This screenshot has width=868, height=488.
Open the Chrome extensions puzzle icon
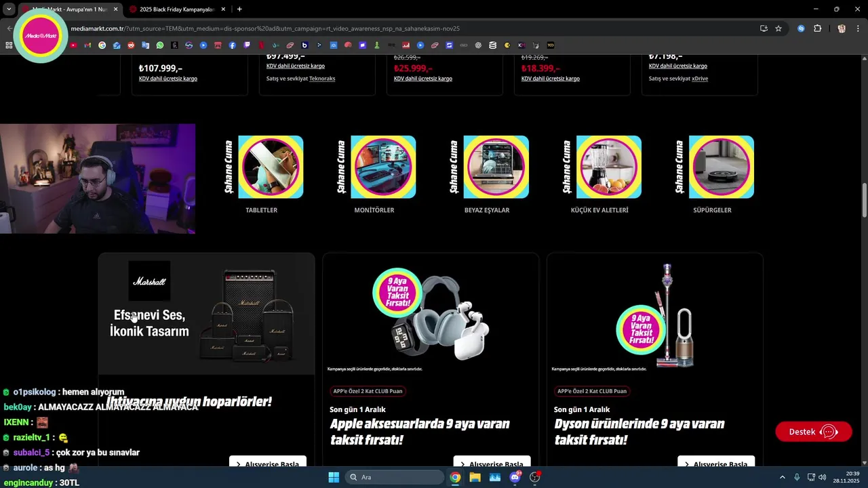coord(817,28)
